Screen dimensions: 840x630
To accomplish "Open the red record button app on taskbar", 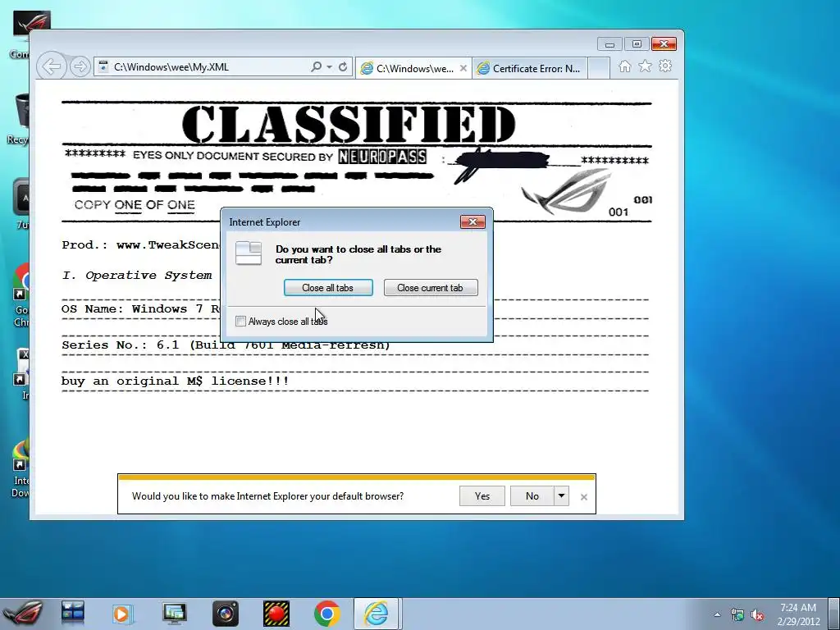I will (276, 614).
